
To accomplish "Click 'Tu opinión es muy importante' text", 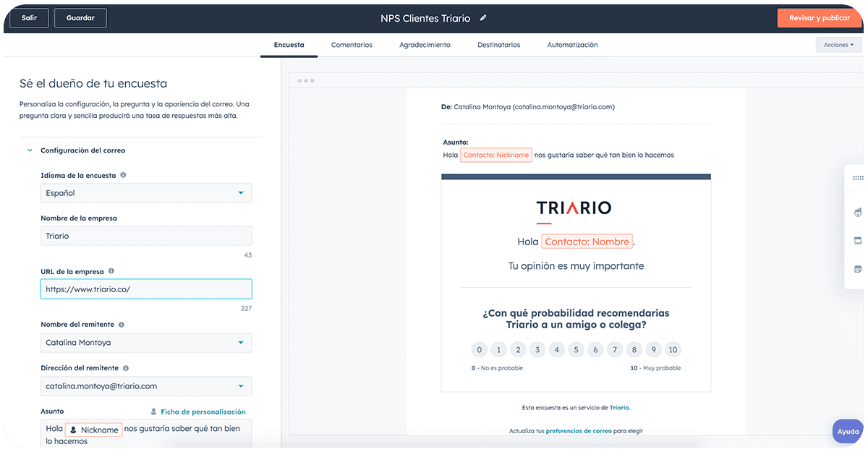I will point(576,266).
